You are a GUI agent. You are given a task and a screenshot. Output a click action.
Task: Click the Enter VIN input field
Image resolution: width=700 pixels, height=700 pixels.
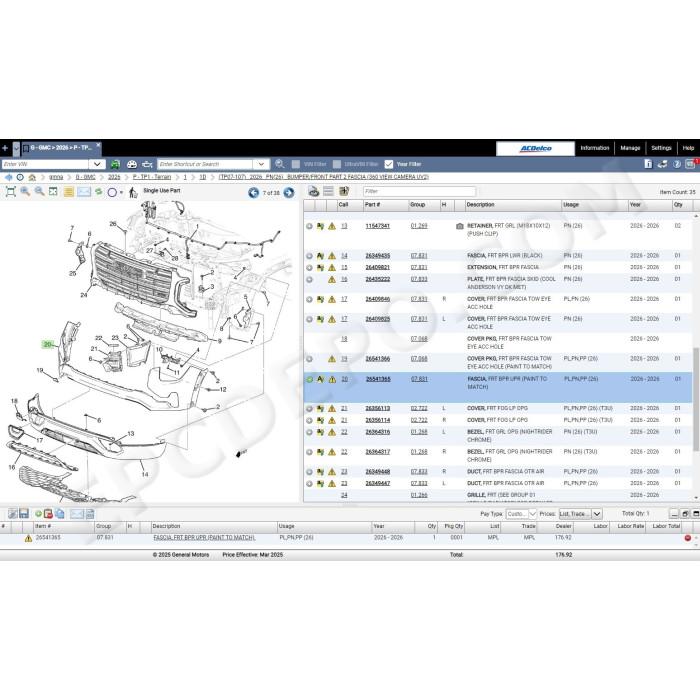tap(45, 164)
